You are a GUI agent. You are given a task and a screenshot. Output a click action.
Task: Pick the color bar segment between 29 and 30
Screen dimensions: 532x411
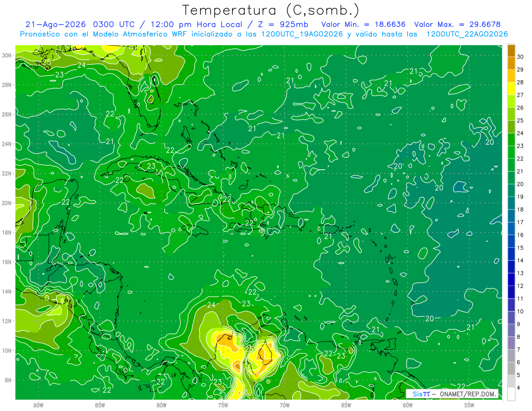pos(511,63)
